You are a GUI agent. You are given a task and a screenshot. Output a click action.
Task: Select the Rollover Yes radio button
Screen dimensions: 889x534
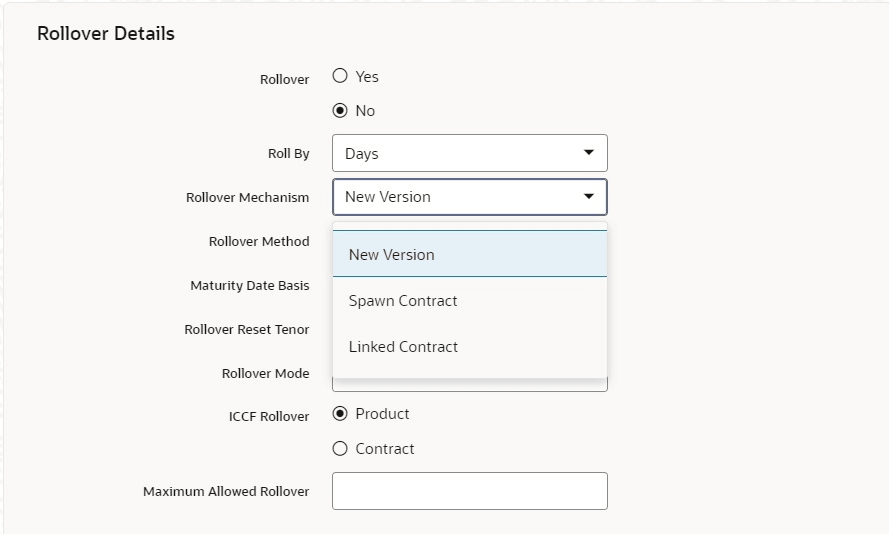(x=340, y=75)
